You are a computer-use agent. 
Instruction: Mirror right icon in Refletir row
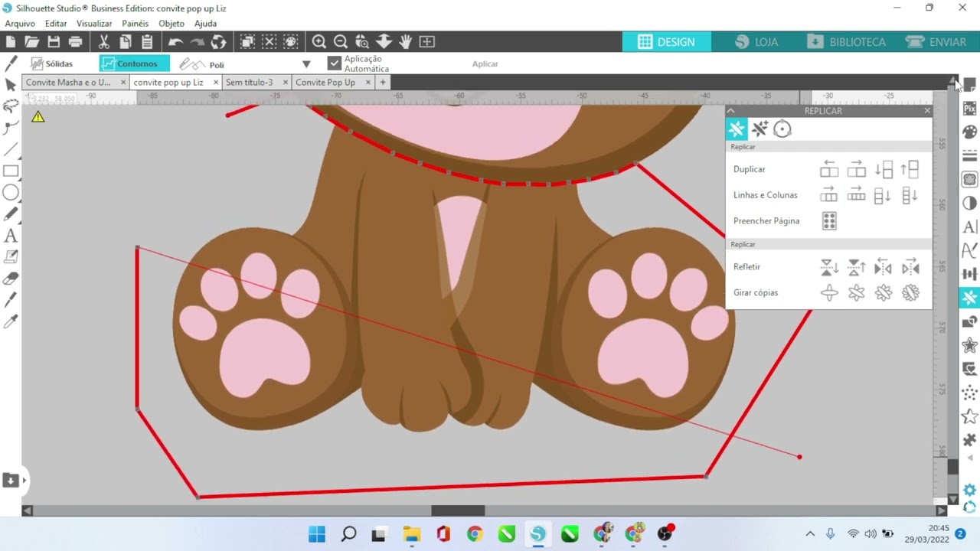coord(910,267)
